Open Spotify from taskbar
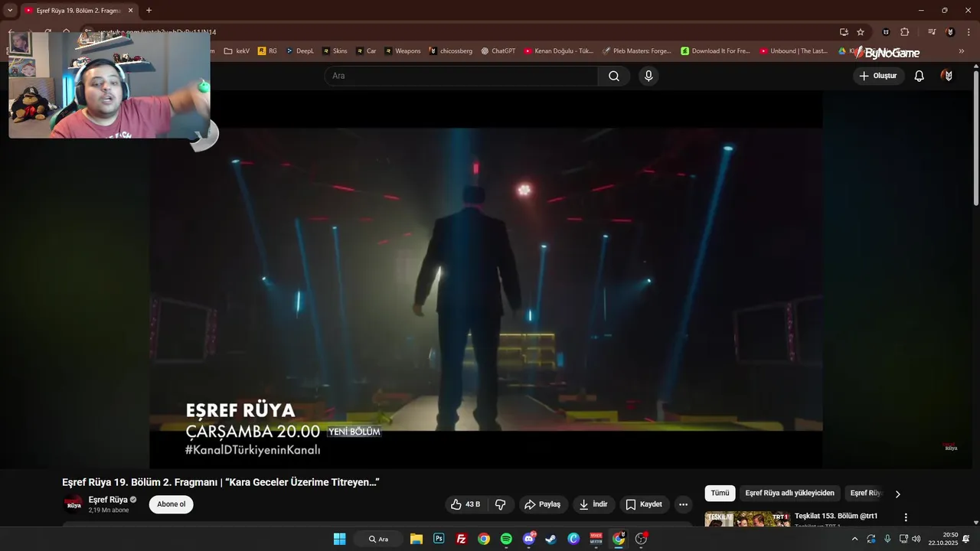This screenshot has width=980, height=551. [x=506, y=539]
